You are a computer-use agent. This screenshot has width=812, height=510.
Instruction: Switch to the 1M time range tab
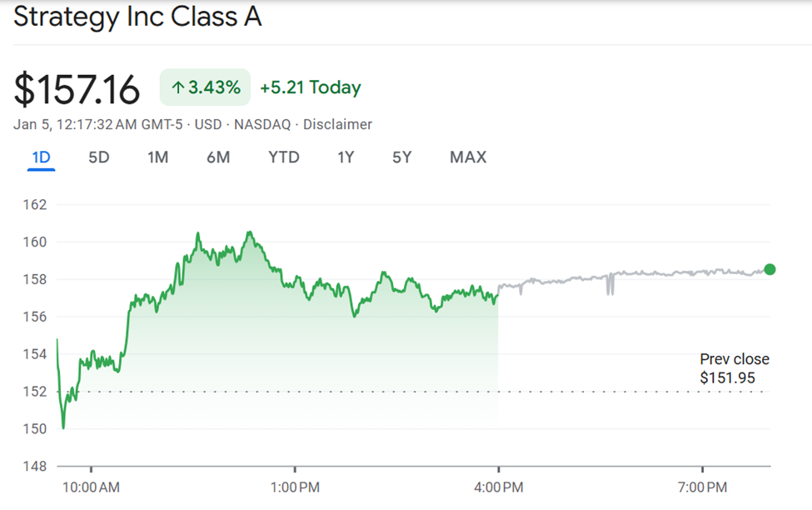157,157
